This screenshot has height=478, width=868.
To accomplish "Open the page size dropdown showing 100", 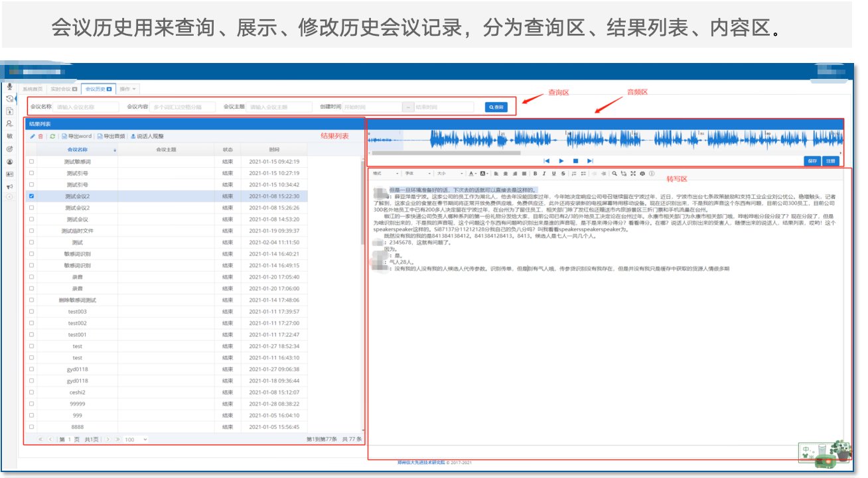I will 136,440.
